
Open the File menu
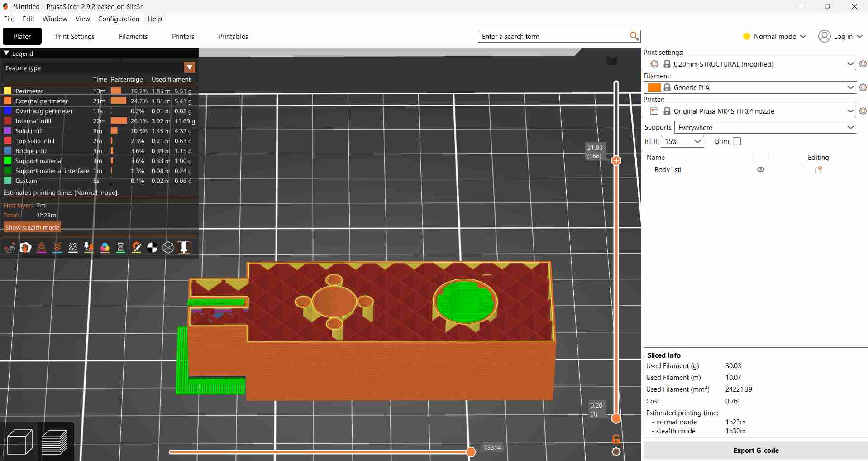(x=9, y=19)
